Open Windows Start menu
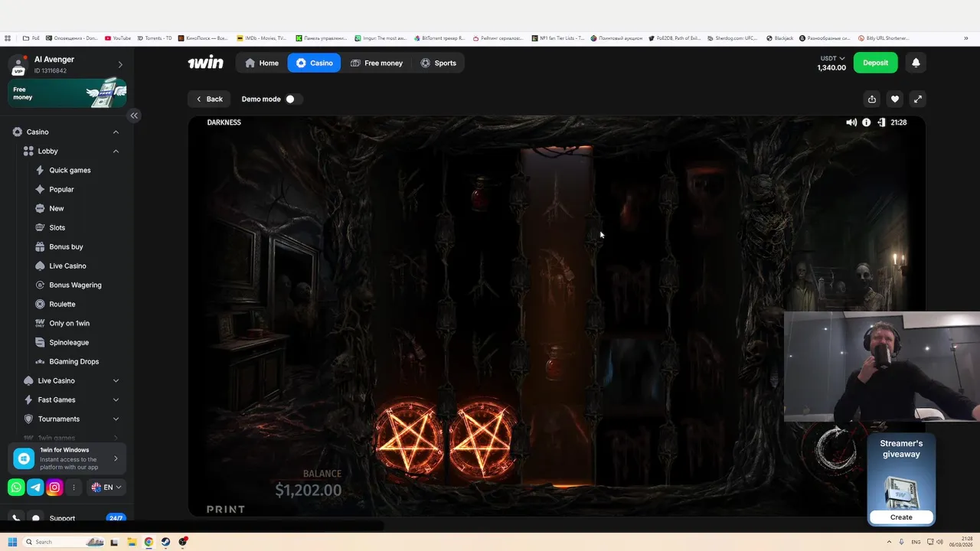This screenshot has width=980, height=551. tap(12, 542)
